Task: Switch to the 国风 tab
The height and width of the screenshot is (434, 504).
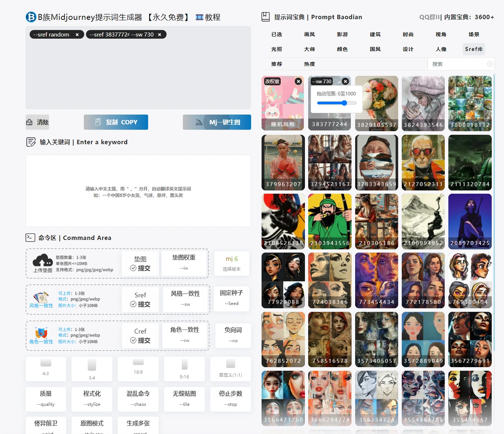Action: tap(375, 49)
